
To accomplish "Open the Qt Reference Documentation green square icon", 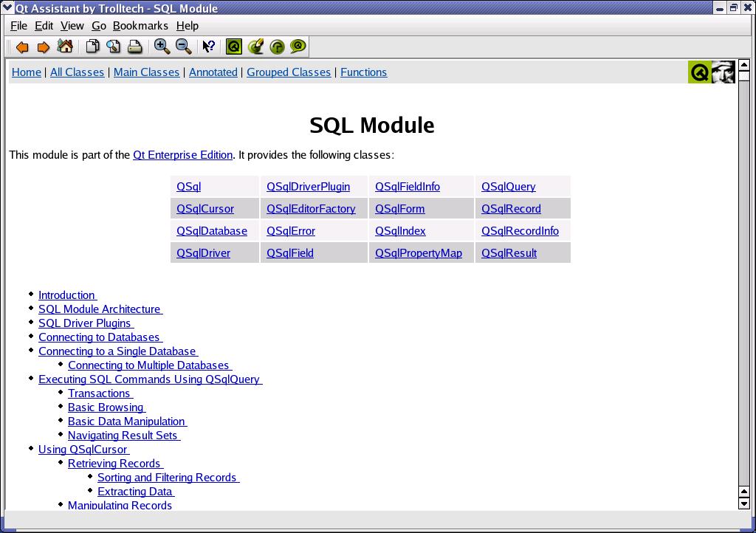I will (x=234, y=47).
